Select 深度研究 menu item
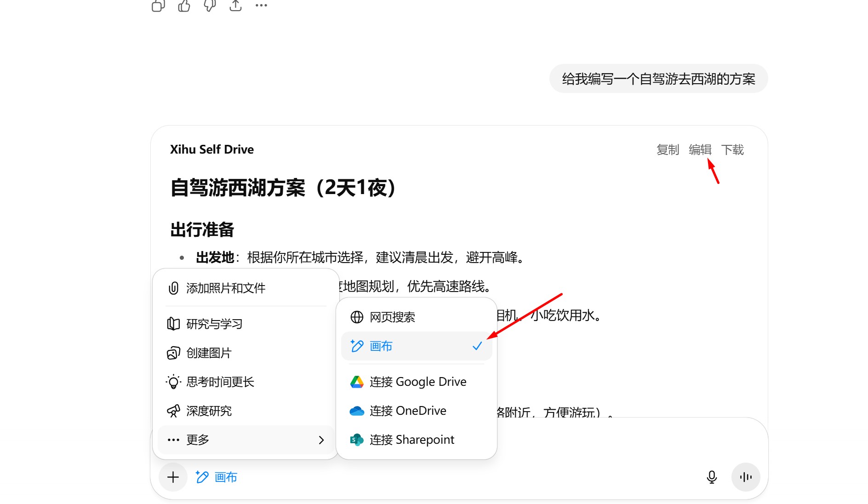This screenshot has width=868, height=504. coord(246,411)
